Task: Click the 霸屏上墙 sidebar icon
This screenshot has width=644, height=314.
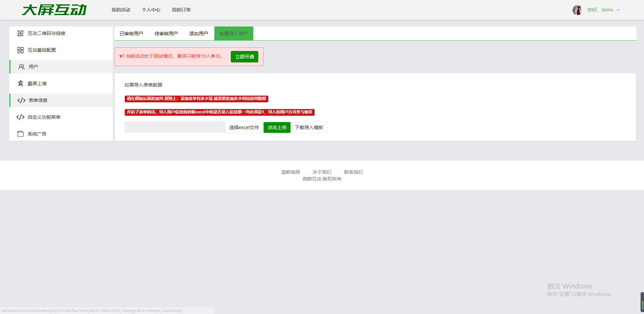Action: point(20,84)
